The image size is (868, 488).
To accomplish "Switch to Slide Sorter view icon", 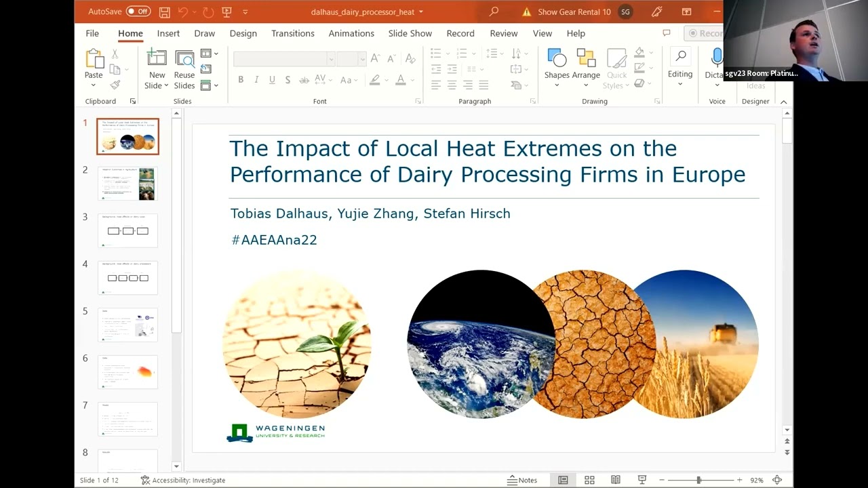I will coord(589,480).
